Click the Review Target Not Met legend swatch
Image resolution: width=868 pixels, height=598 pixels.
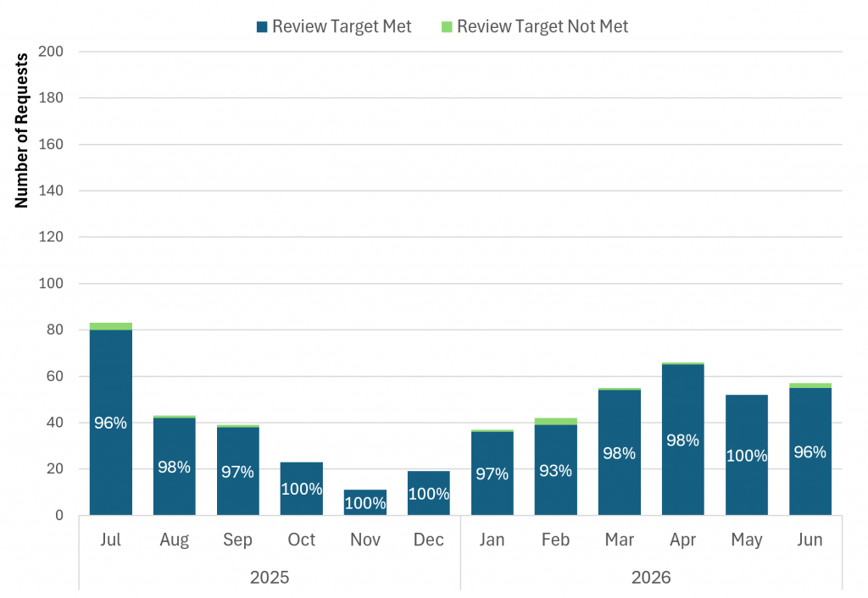click(447, 26)
